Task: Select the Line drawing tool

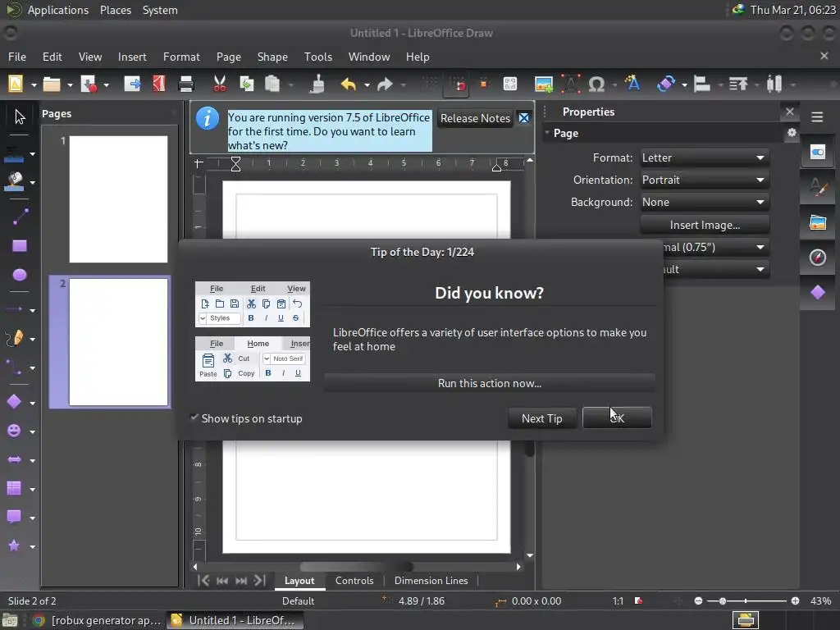Action: (20, 217)
